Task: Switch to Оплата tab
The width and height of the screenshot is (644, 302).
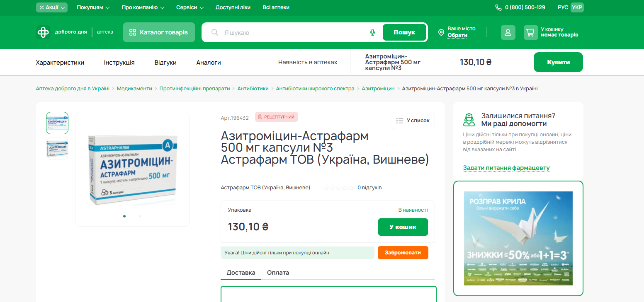Action: [278, 273]
